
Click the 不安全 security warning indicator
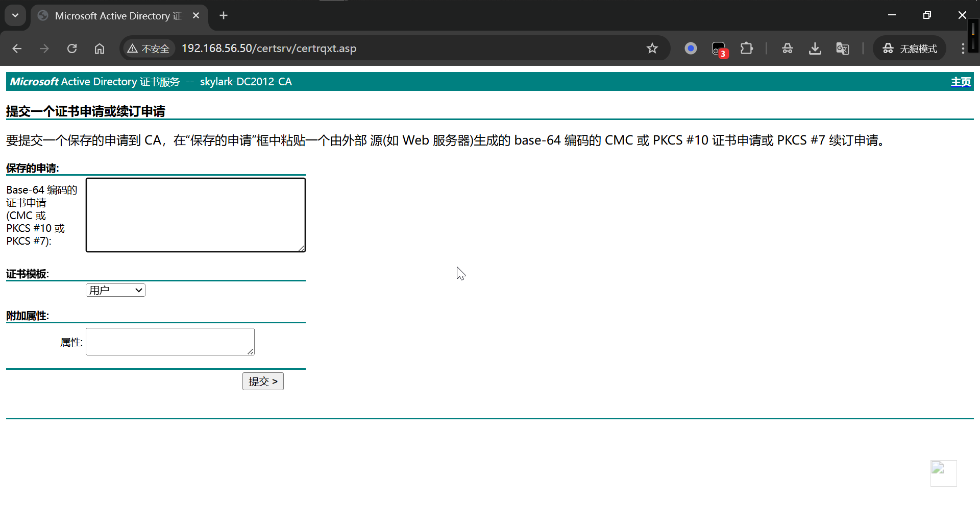(x=149, y=49)
